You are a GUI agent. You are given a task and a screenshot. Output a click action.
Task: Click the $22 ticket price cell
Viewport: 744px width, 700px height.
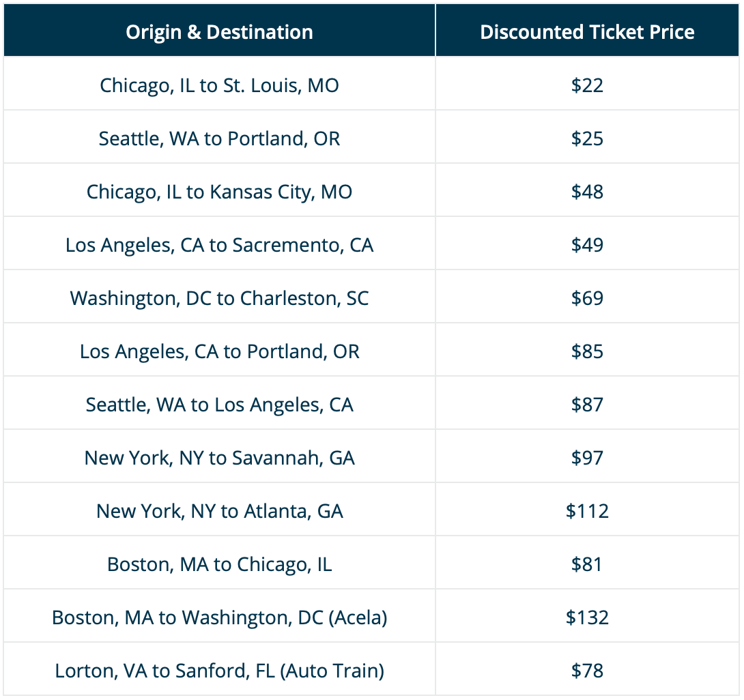[x=587, y=85]
